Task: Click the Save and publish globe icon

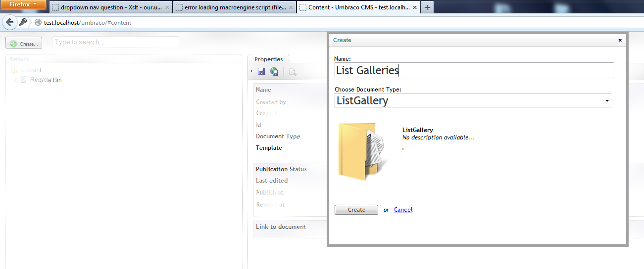Action: tap(274, 72)
